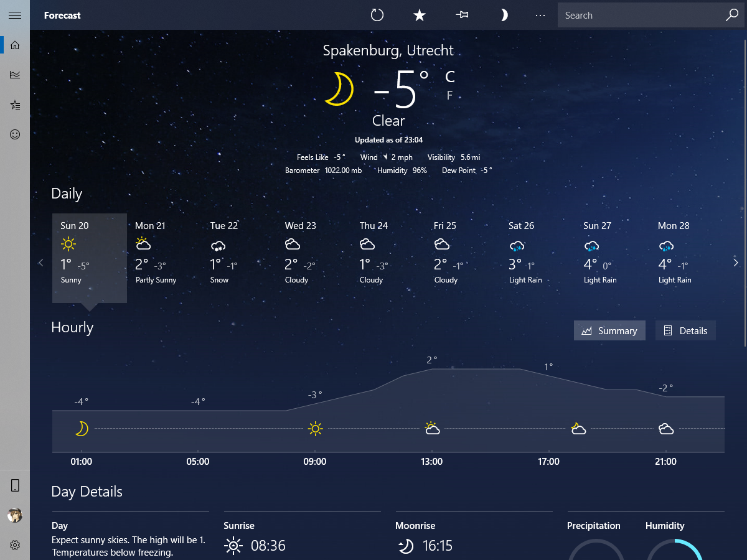
Task: Refresh the weather forecast
Action: click(x=377, y=15)
